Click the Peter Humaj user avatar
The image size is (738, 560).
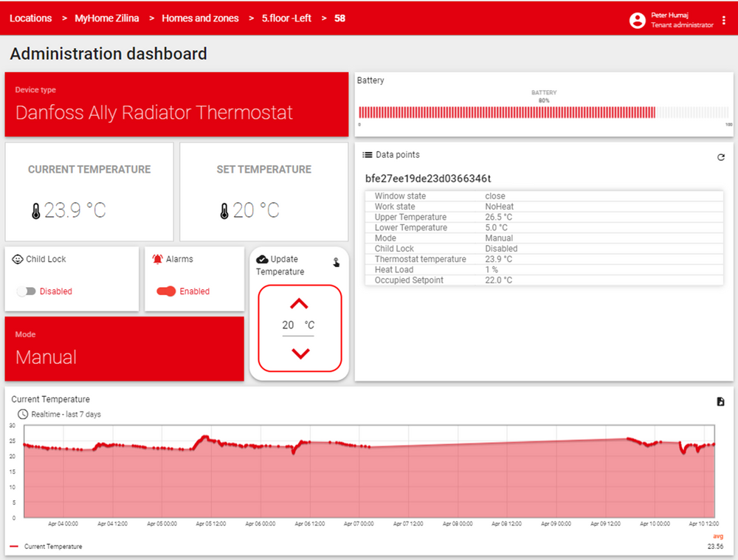click(637, 20)
